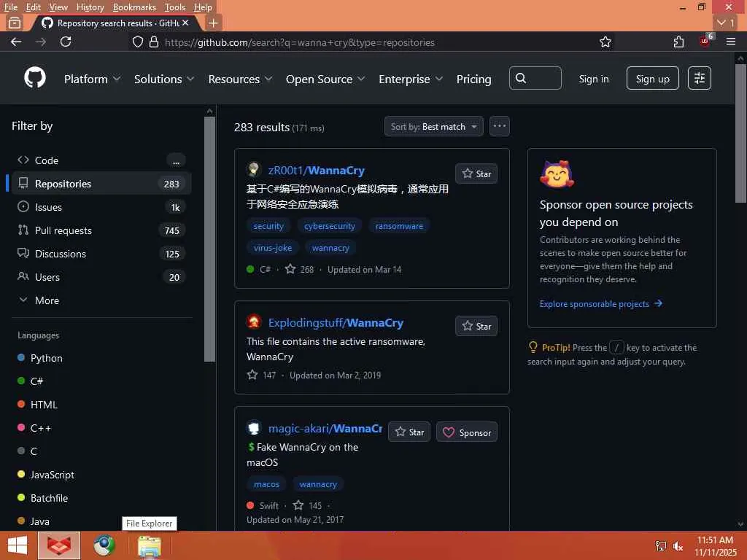Open the three-dot results options menu
Screen dimensions: 747x560
tap(499, 126)
